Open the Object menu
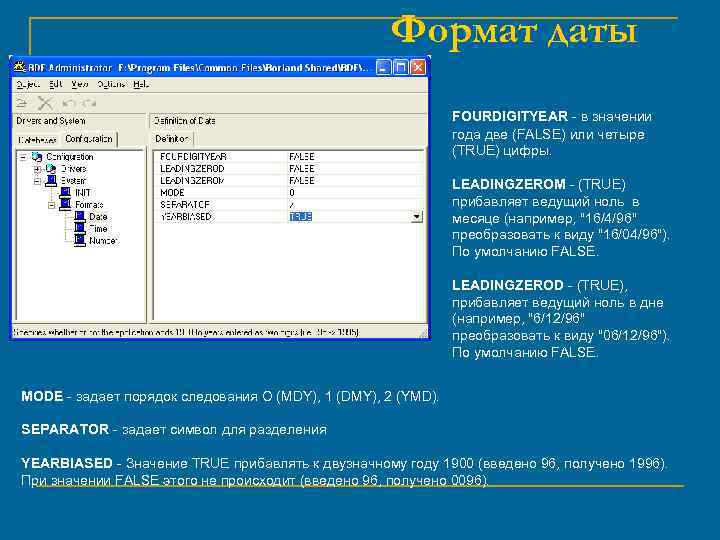The image size is (720, 540). coord(28,84)
